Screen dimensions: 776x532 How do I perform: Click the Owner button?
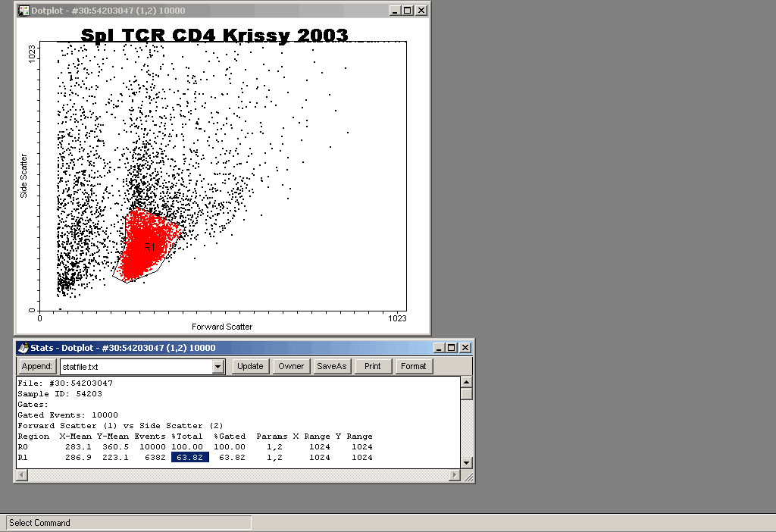291,366
